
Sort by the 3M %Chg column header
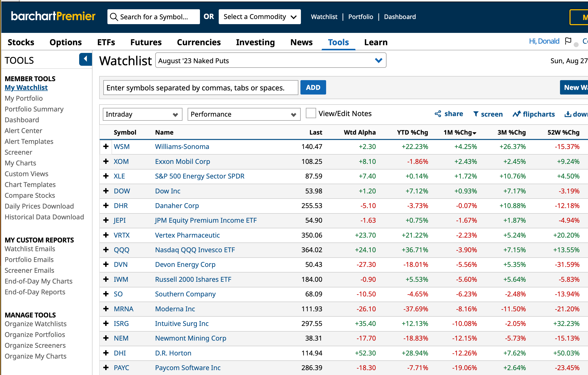coord(512,132)
